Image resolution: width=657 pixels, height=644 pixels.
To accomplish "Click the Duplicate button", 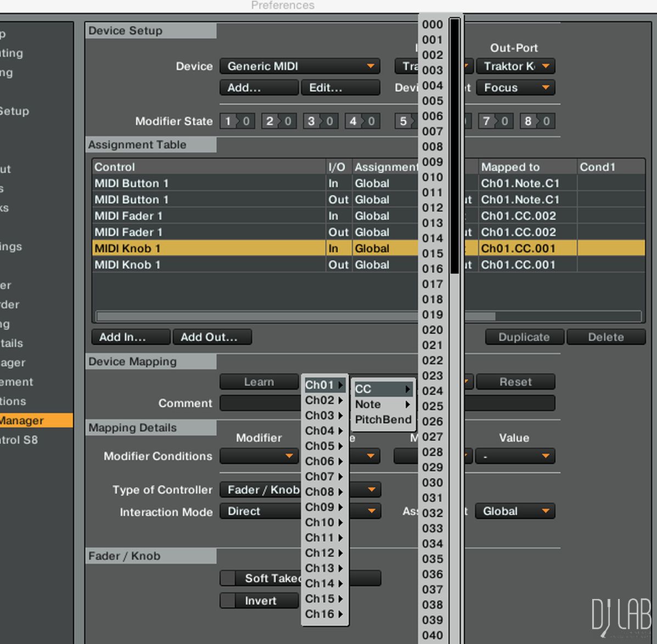I will [x=524, y=337].
